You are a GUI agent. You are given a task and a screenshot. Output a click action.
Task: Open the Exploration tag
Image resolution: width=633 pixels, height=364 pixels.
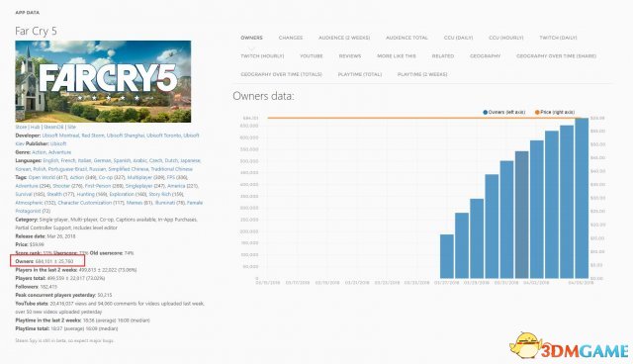pos(122,195)
